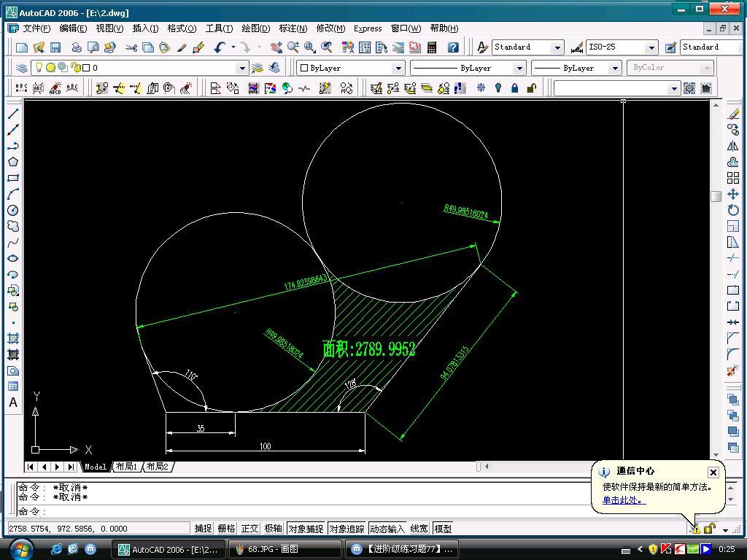Toggle 模型 model space button
This screenshot has width=747, height=560.
pos(443,528)
